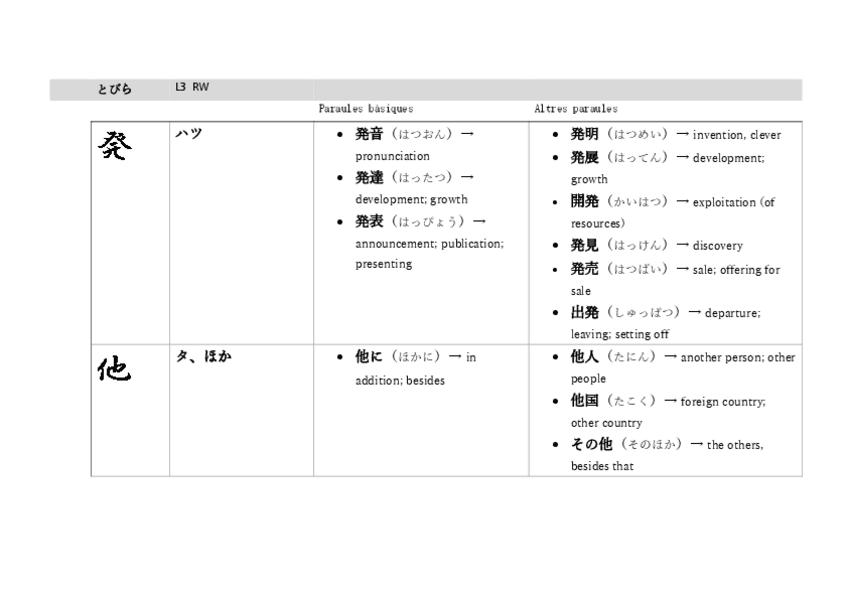Screen dimensions: 848x599
Task: Select 出発 meaning departure
Action: 584,312
